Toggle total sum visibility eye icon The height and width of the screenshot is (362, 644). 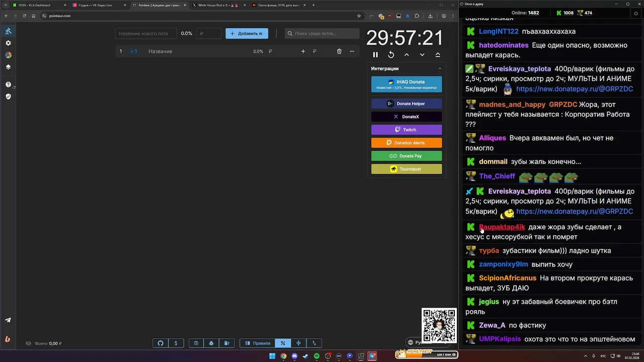(29, 343)
